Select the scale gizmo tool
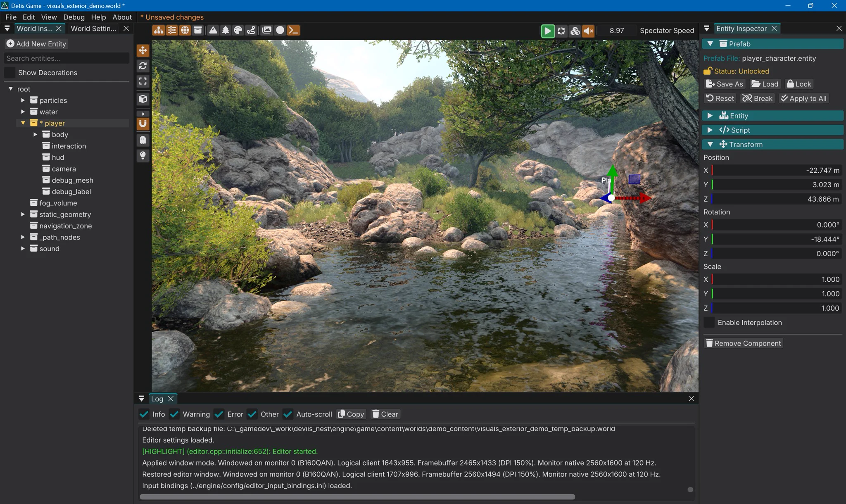Viewport: 846px width, 504px height. (143, 81)
